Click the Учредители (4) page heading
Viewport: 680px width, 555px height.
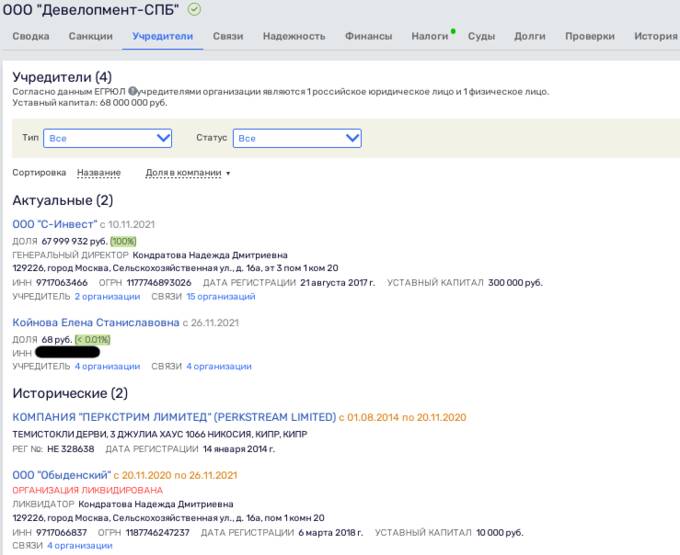coord(62,77)
